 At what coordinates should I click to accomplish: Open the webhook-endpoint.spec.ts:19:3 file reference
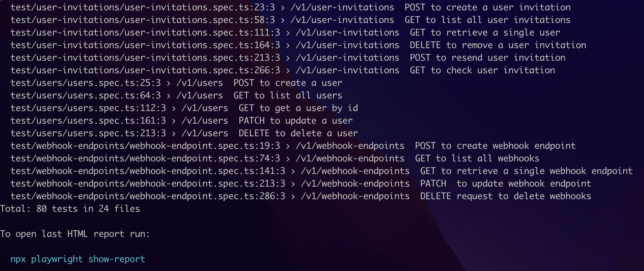tap(145, 146)
